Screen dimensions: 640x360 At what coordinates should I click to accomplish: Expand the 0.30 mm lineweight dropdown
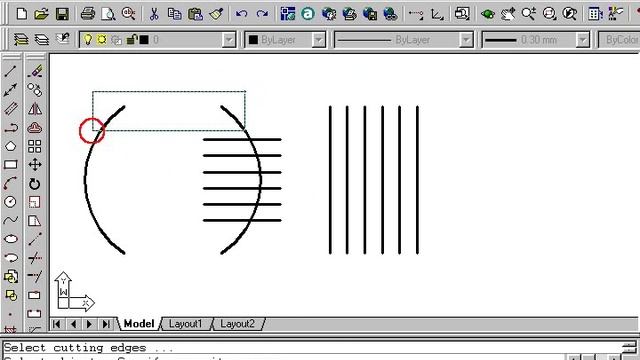tap(583, 40)
